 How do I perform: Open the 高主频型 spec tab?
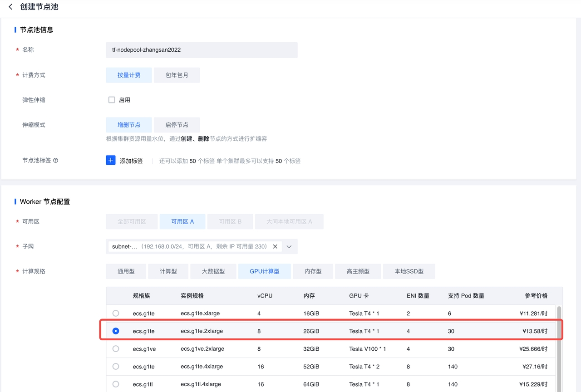(x=358, y=271)
